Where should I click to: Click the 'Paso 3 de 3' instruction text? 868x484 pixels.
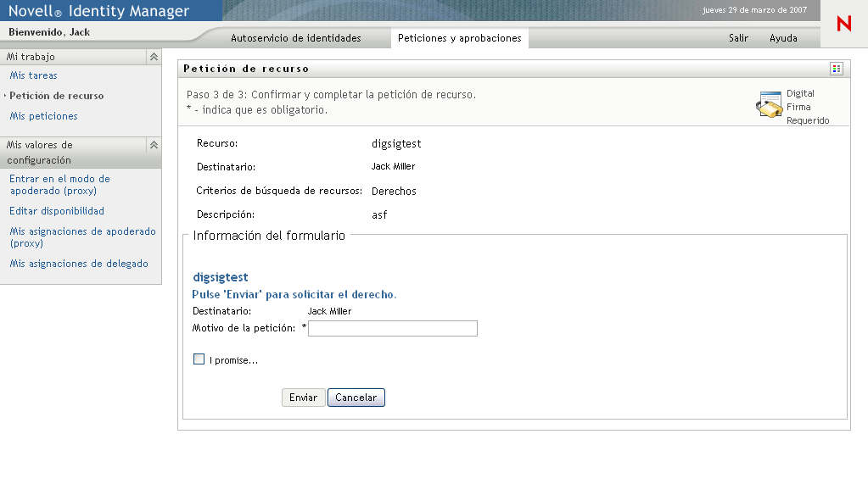pos(331,95)
